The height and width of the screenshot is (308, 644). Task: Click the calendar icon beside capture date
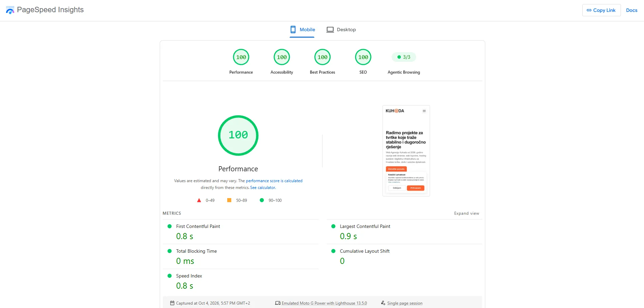pyautogui.click(x=172, y=303)
